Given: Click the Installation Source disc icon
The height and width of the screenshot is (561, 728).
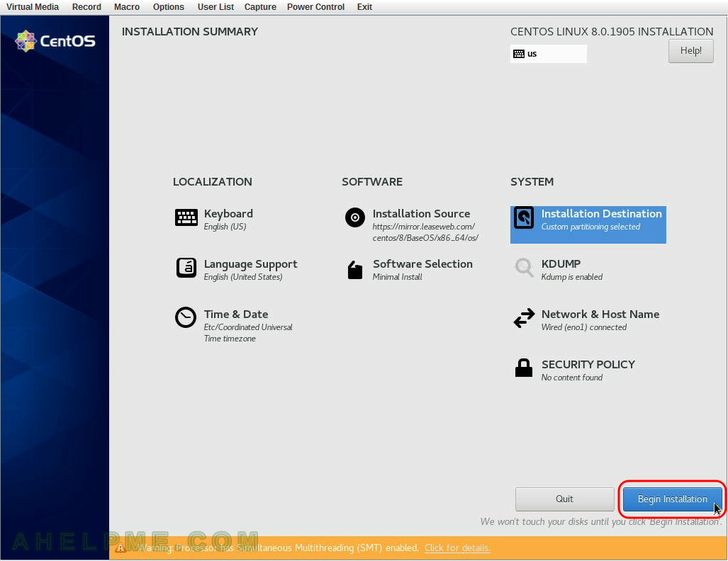Looking at the screenshot, I should [355, 217].
